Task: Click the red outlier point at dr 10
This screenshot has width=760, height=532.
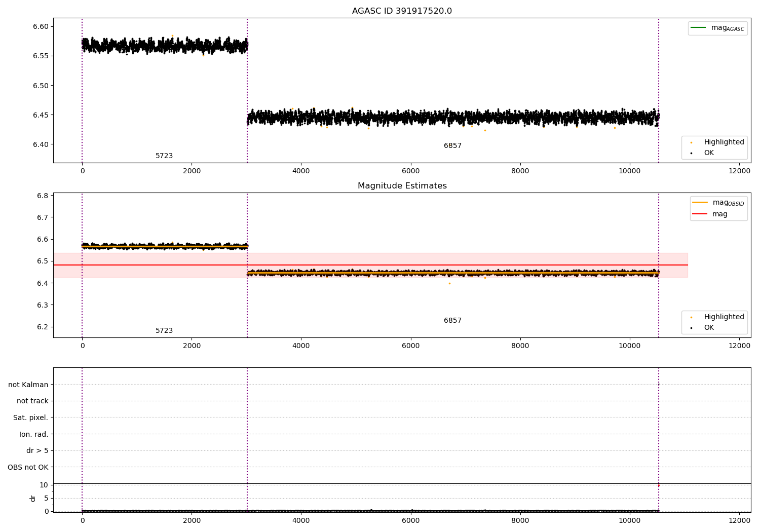Action: coord(659,485)
